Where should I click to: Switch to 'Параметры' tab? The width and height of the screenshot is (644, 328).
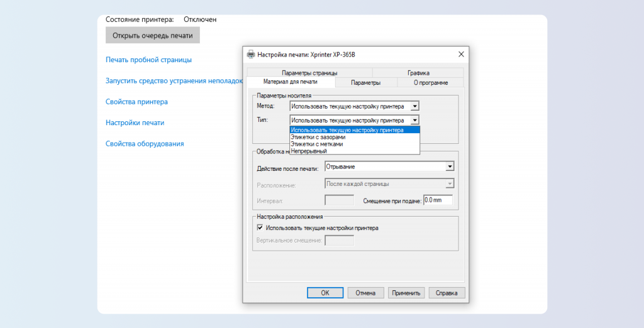[x=365, y=82]
